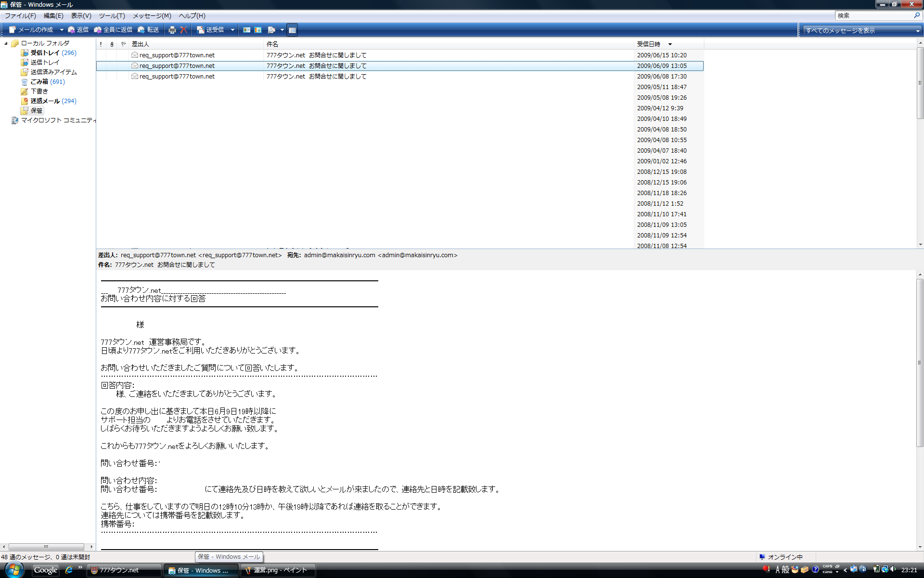Select the message dated 2009/06/08 17:30

[400, 77]
